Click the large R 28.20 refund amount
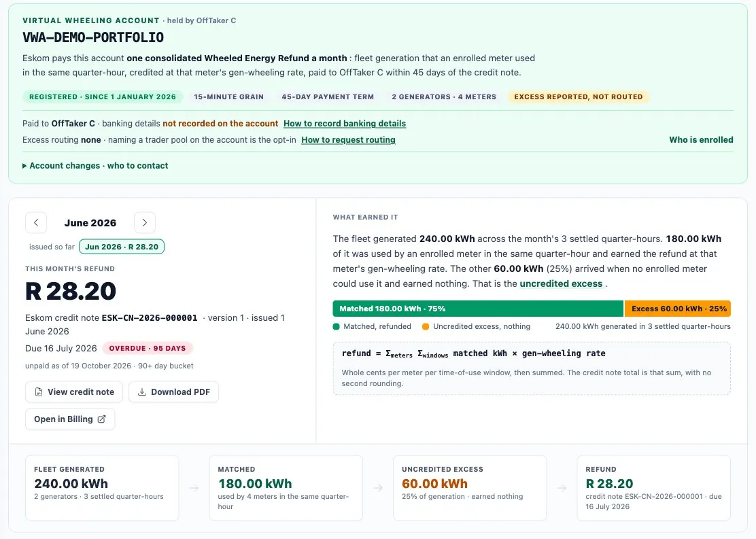Image resolution: width=756 pixels, height=539 pixels. pyautogui.click(x=71, y=291)
